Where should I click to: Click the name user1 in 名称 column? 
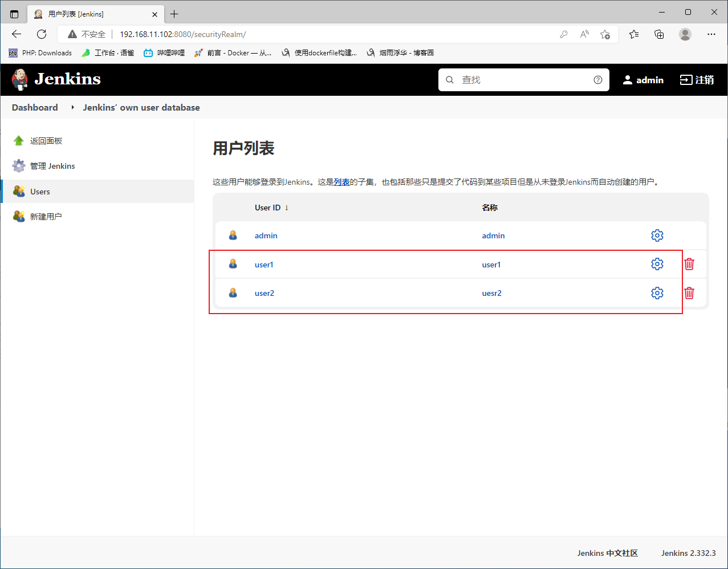(x=491, y=265)
